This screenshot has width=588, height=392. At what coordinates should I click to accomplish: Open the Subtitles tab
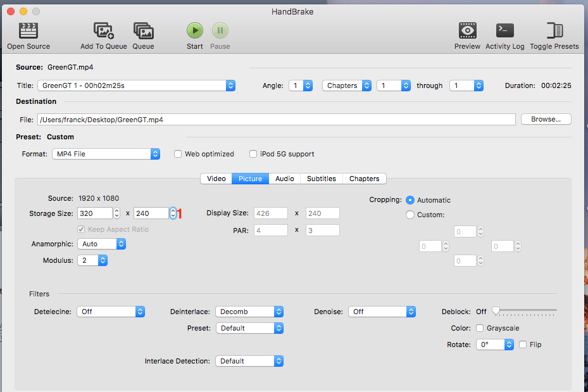click(x=322, y=179)
